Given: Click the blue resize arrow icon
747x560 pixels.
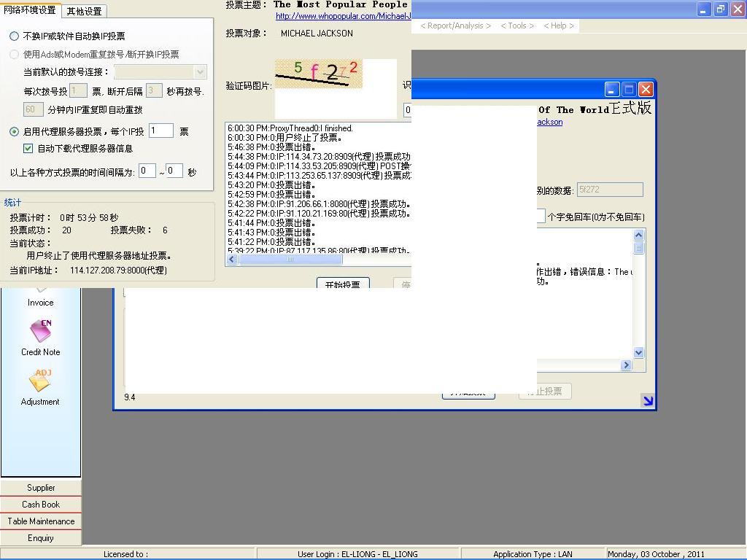Looking at the screenshot, I should coord(647,400).
